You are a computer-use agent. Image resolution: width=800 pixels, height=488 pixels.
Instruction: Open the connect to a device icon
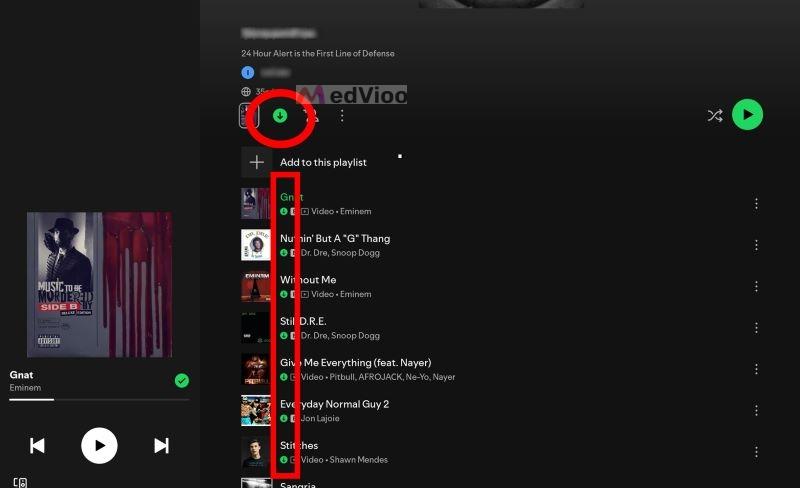pyautogui.click(x=20, y=482)
